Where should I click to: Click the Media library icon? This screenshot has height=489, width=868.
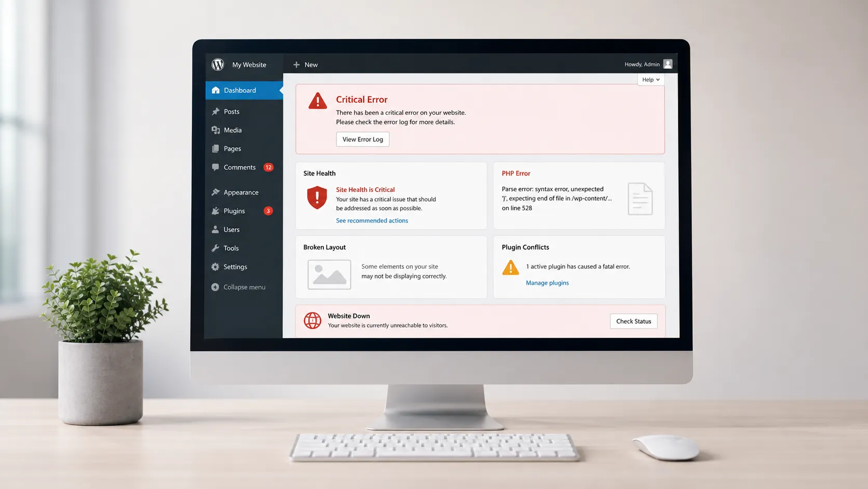[x=215, y=130]
